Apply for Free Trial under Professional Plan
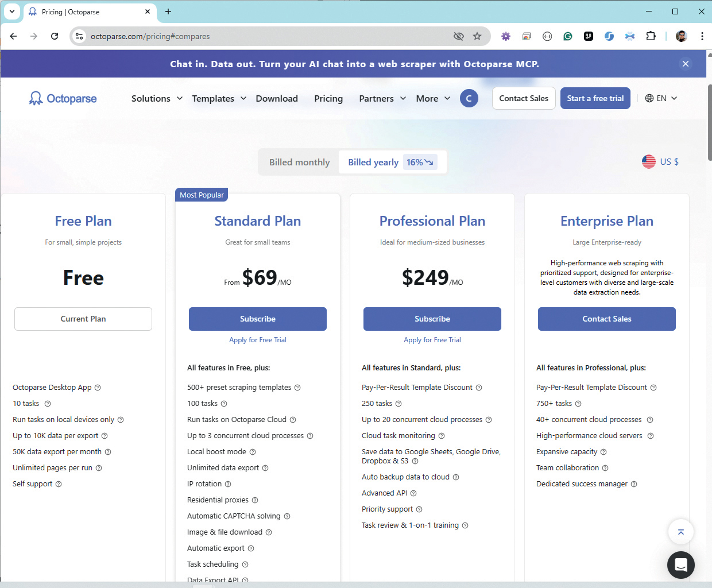This screenshot has width=712, height=588. pos(432,340)
